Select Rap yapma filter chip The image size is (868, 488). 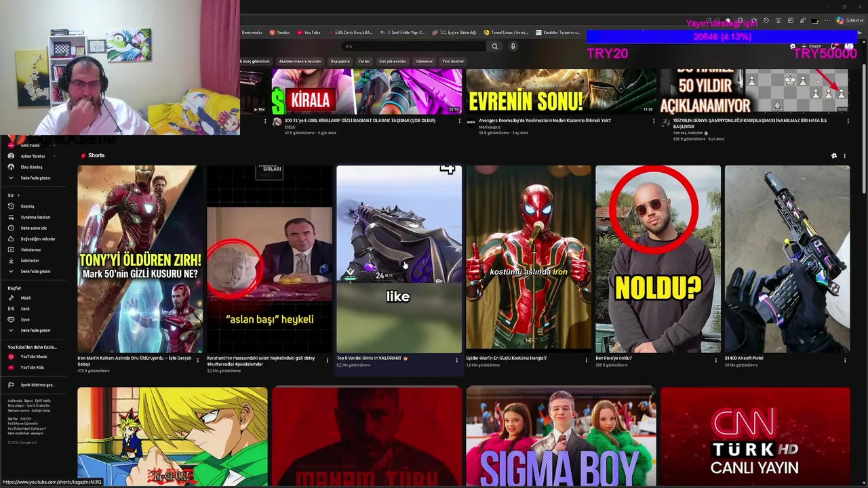coord(340,61)
